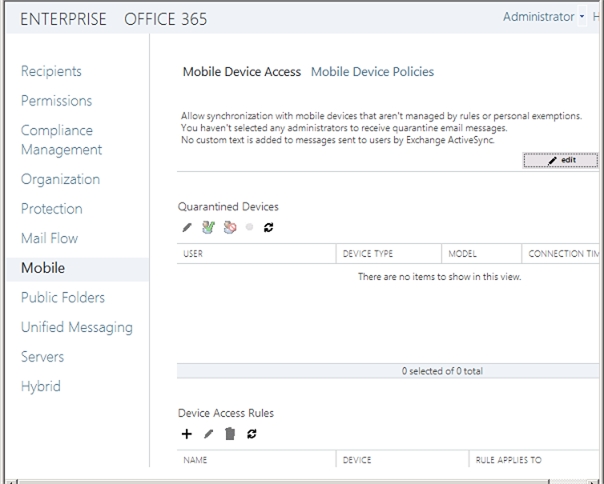Viewport: 604px width, 484px height.
Task: Select Mobile in the left navigation
Action: click(x=77, y=268)
